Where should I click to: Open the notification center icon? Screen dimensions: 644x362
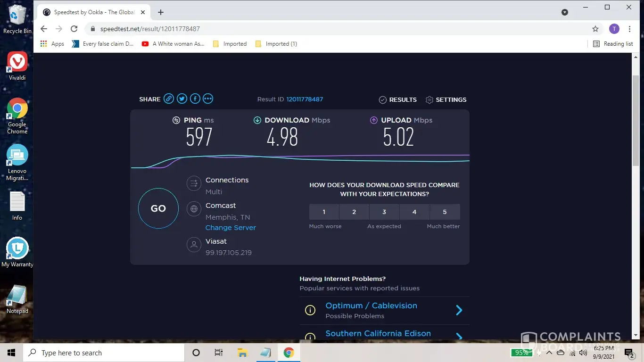click(x=629, y=353)
